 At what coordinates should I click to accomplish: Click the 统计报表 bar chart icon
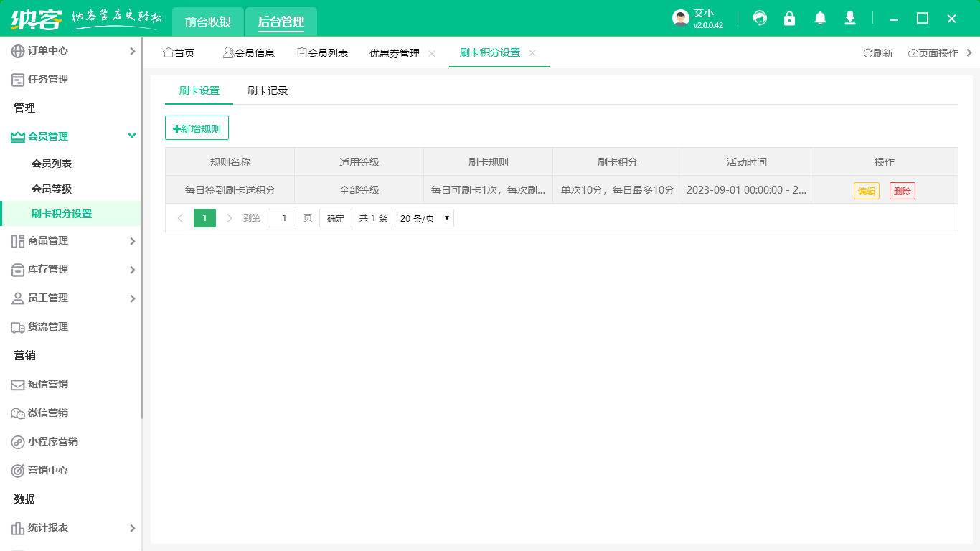pos(18,528)
